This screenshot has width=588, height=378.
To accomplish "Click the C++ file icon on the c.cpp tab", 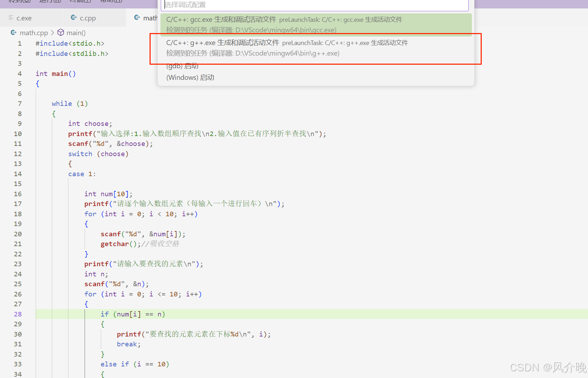I will (73, 18).
